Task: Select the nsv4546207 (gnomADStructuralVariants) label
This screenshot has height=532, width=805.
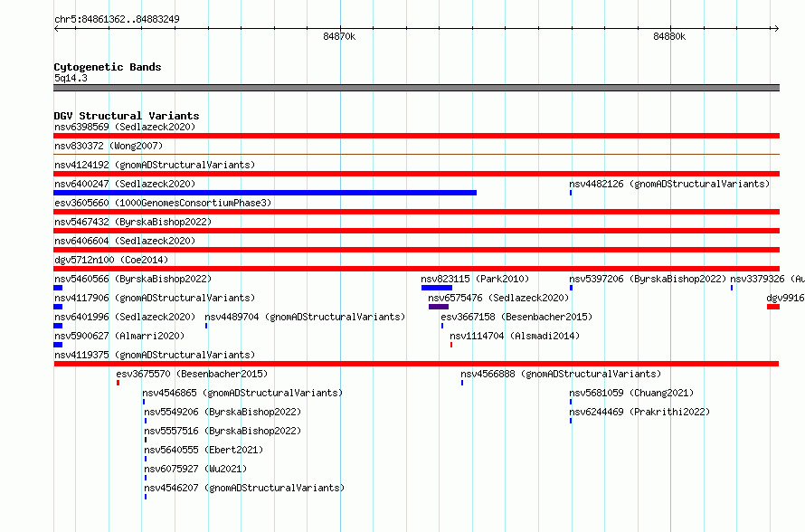Action: coord(244,488)
